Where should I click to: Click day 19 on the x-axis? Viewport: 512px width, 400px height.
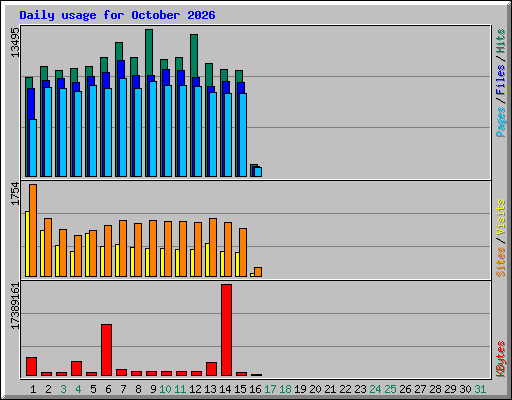pos(300,389)
